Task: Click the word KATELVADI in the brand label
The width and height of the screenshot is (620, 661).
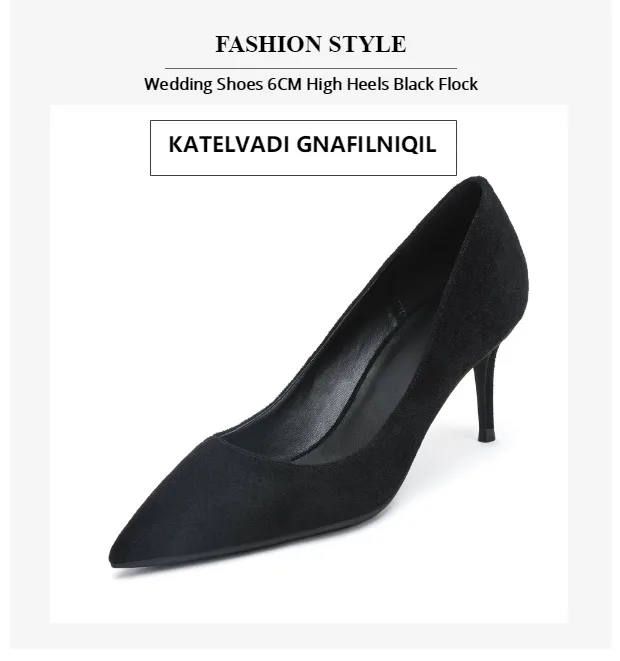Action: coord(229,145)
